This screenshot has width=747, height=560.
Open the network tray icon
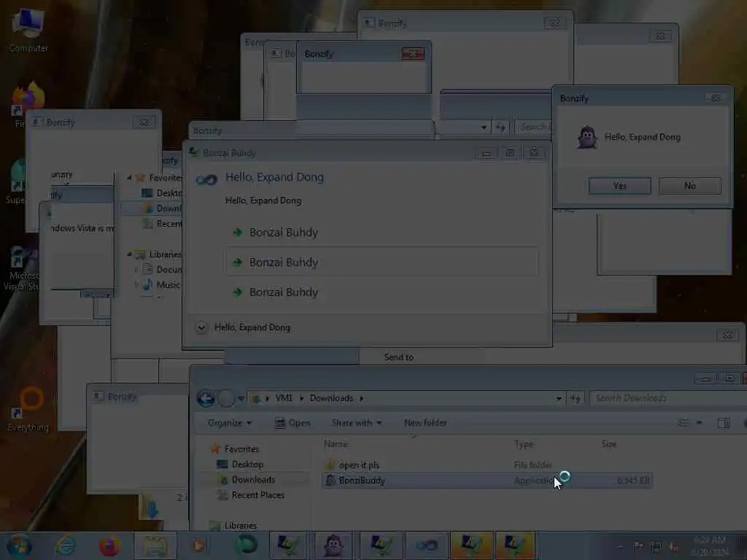pyautogui.click(x=656, y=546)
